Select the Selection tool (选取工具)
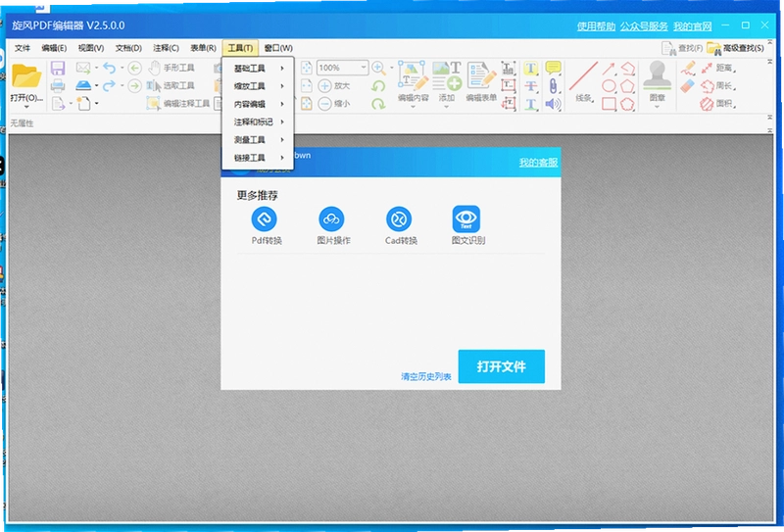Viewport: 784px width, 532px height. 171,85
